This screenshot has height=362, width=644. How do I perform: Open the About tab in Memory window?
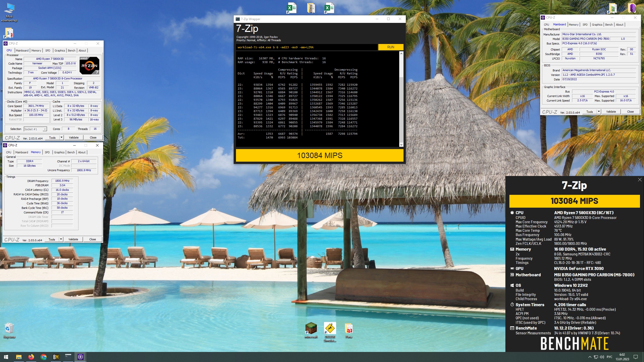point(82,152)
